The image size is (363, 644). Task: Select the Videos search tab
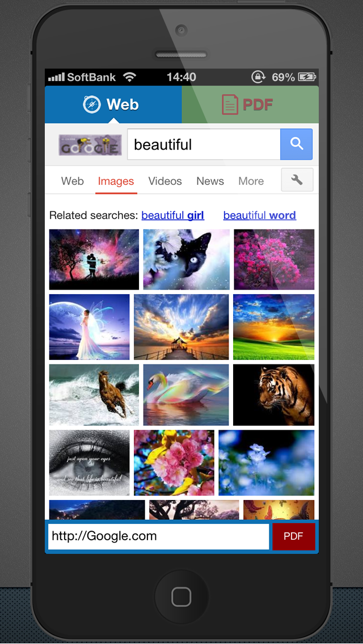tap(165, 181)
